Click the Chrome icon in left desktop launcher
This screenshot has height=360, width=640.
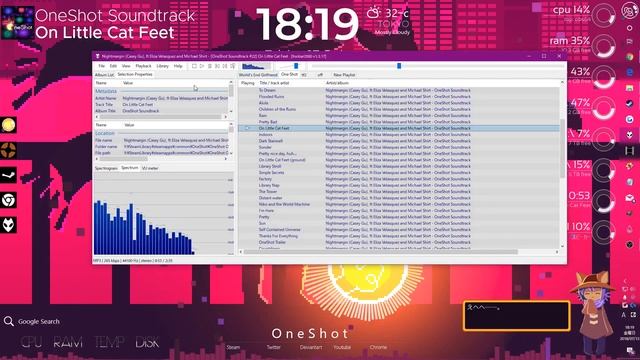pyautogui.click(x=9, y=200)
